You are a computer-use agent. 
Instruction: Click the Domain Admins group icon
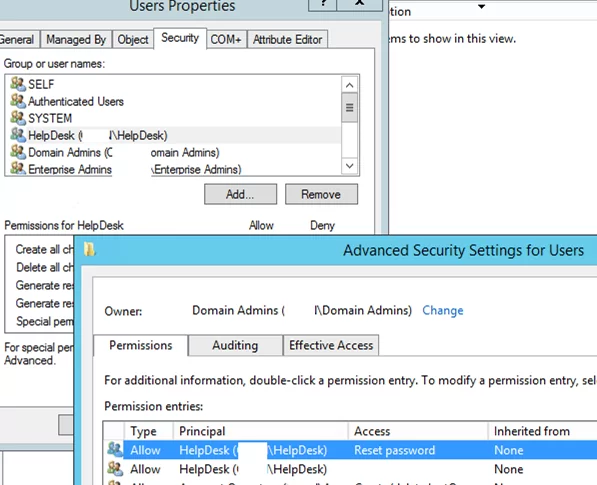click(x=18, y=152)
